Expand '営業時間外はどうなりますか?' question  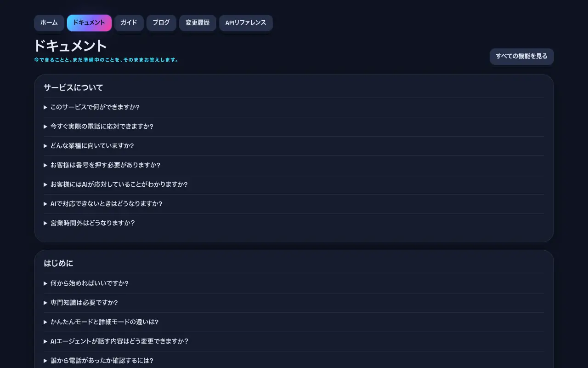click(294, 223)
